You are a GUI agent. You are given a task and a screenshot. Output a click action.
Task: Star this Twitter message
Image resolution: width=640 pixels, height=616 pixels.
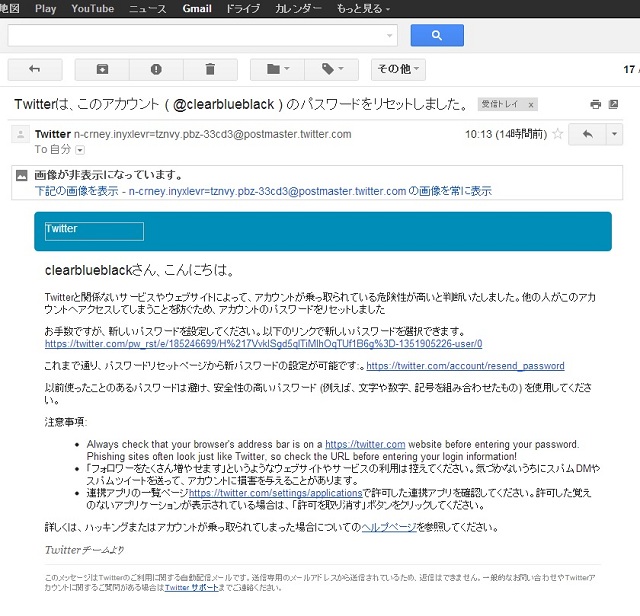pos(558,134)
